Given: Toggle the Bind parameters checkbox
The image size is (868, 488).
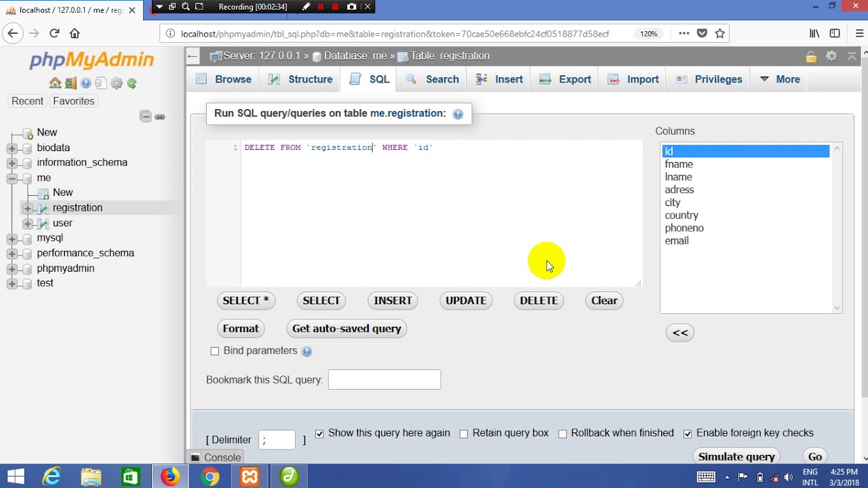Looking at the screenshot, I should 215,351.
